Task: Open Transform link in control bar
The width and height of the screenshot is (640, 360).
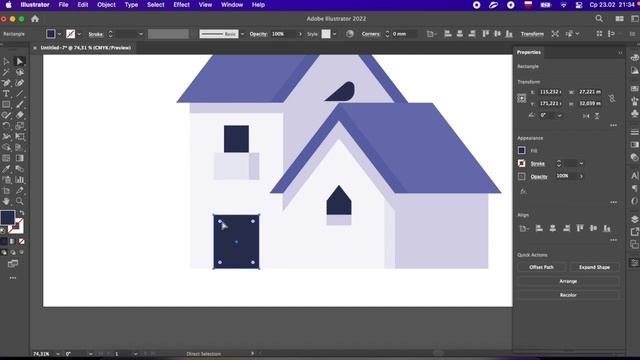Action: point(532,34)
